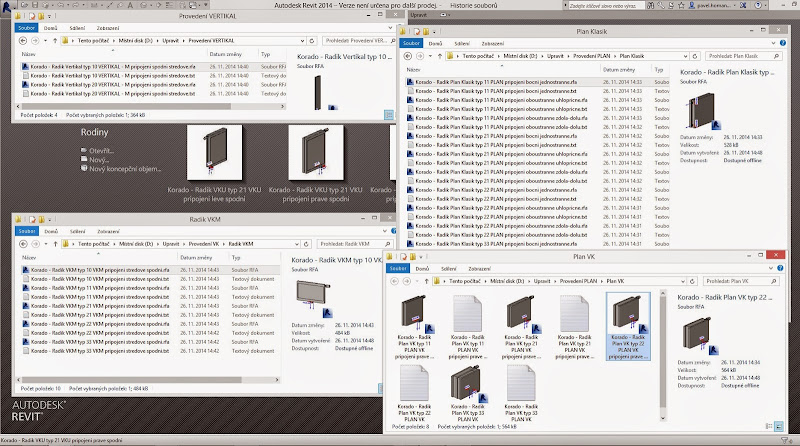
Task: Switch to Zobrazení tab in Plan Klasik
Action: click(x=494, y=44)
